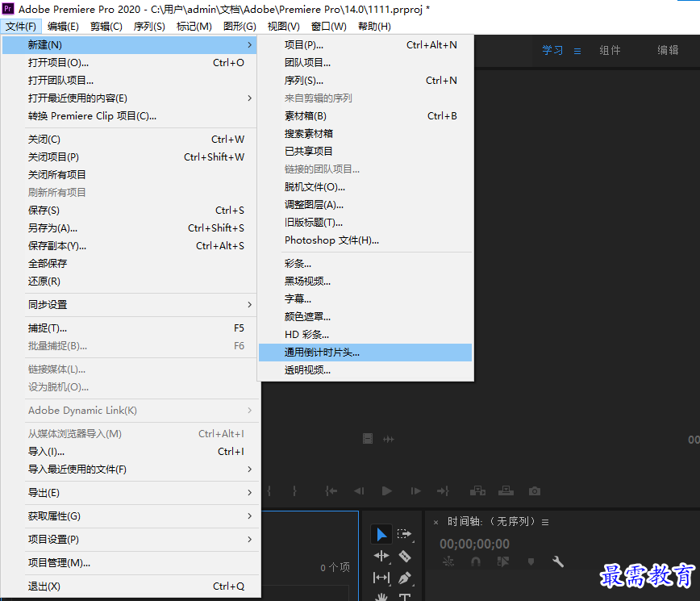The height and width of the screenshot is (601, 700).
Task: Click the Mark In brace button
Action: [269, 491]
